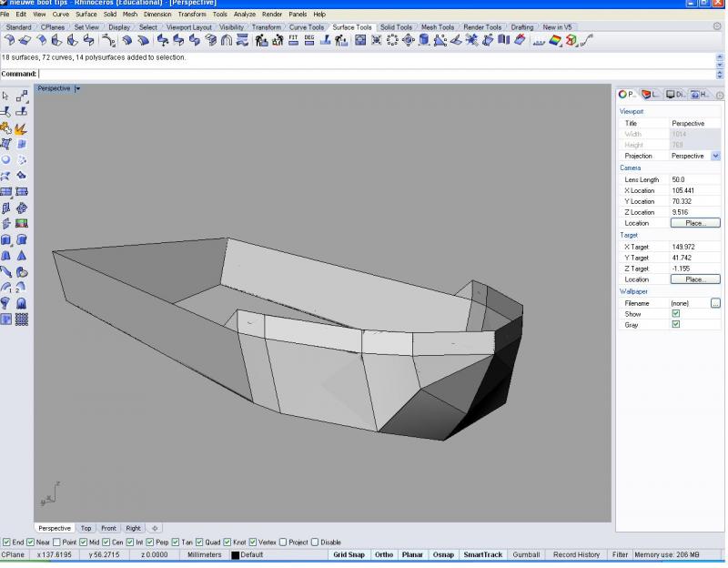Viewport: 728px width, 568px height.
Task: Click the sidebar surface icon labeled 1
Action: pyautogui.click(x=5, y=288)
